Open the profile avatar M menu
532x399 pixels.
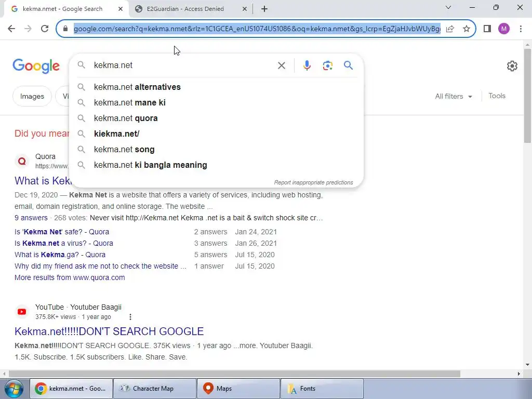coord(504,29)
